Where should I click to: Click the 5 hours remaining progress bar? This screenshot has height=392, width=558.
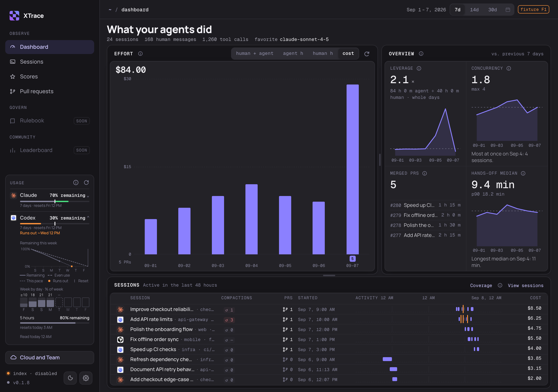54,323
